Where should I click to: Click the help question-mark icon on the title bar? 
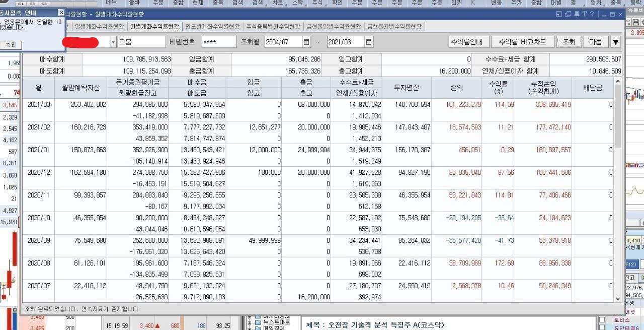coord(592,15)
